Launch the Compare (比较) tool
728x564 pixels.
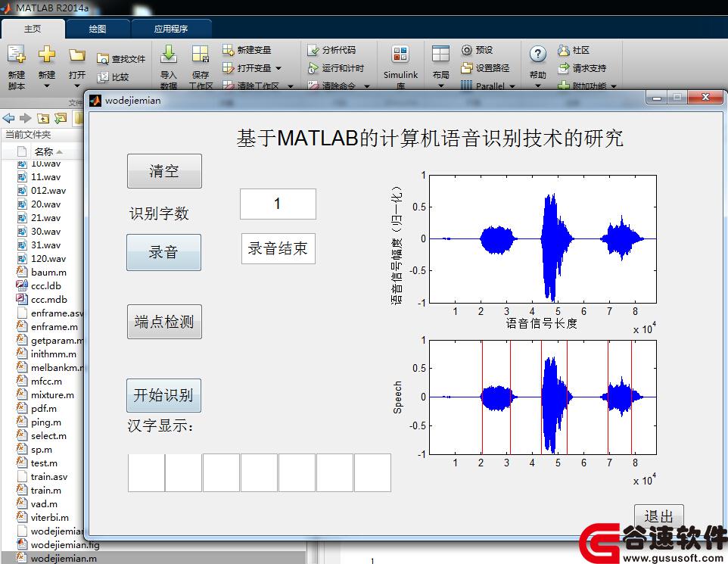[114, 77]
